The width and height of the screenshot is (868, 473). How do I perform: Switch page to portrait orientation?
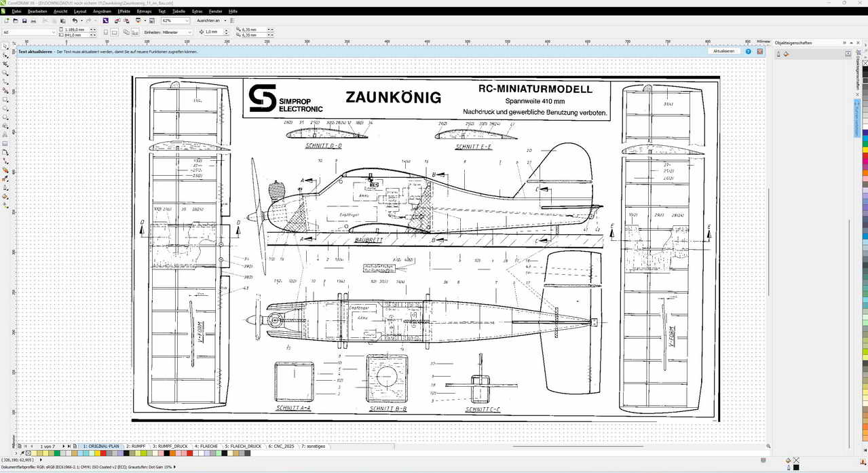(x=106, y=33)
